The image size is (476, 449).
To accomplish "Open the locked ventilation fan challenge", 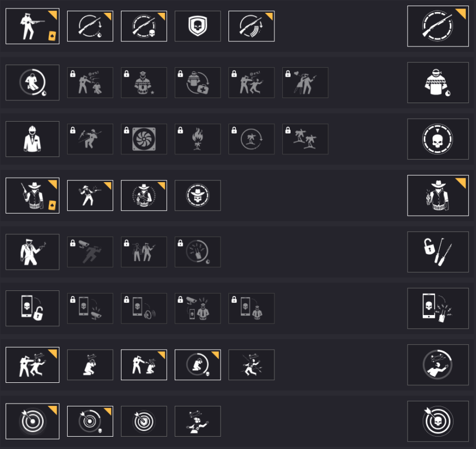I will coord(143,139).
